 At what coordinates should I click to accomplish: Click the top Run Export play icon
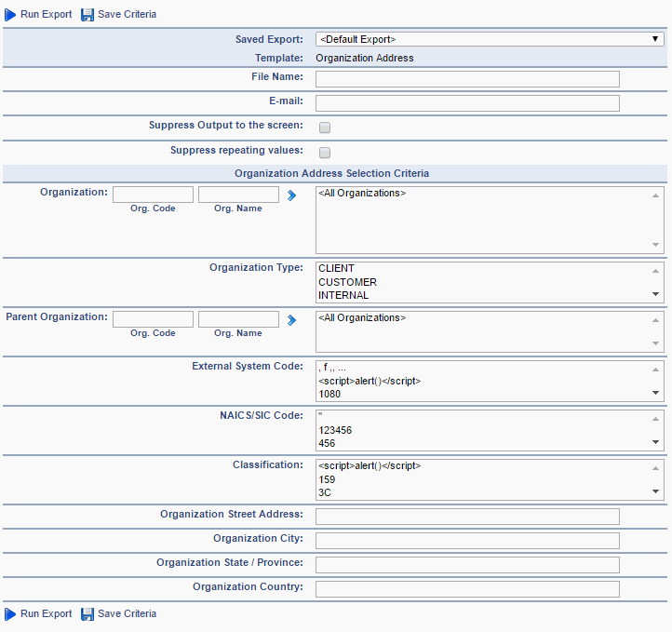10,15
